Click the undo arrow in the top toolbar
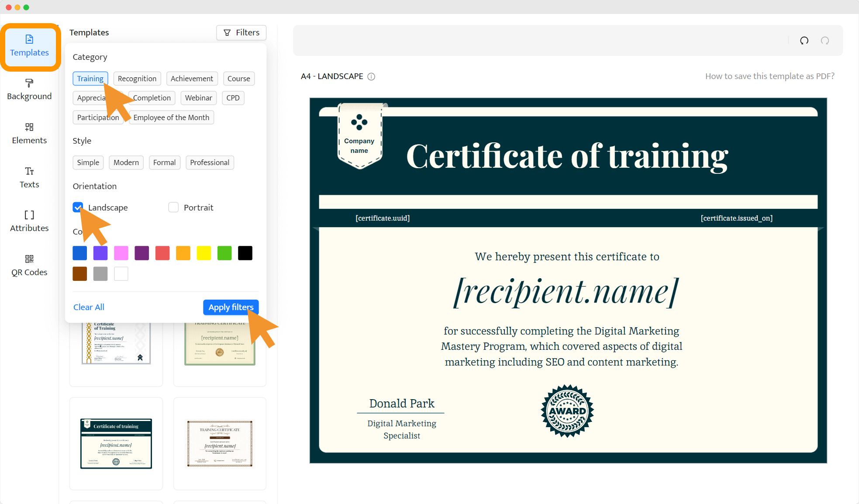The height and width of the screenshot is (504, 859). [x=804, y=41]
